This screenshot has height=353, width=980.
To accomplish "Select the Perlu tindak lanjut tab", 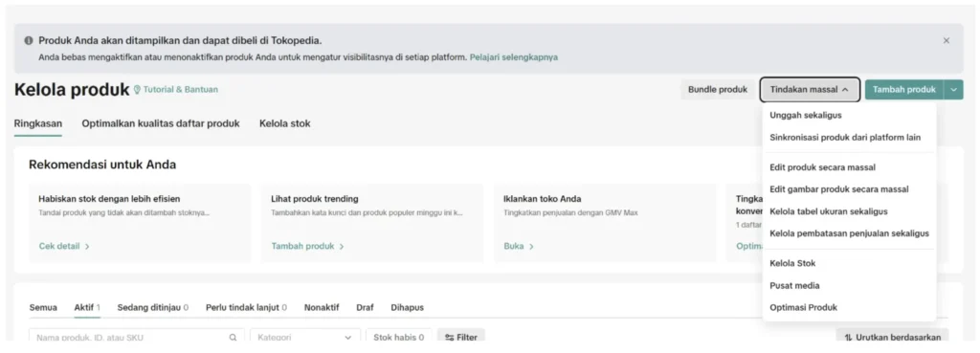I will pos(246,307).
